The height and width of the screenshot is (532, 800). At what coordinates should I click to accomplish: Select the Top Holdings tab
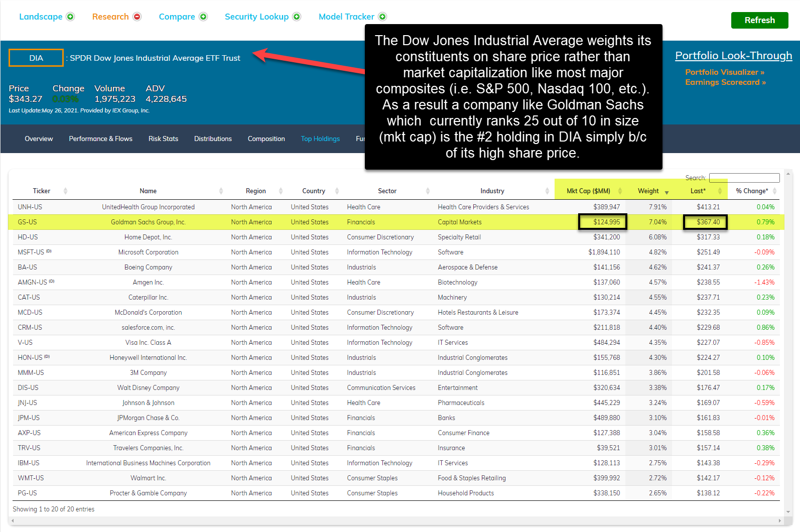tap(320, 139)
